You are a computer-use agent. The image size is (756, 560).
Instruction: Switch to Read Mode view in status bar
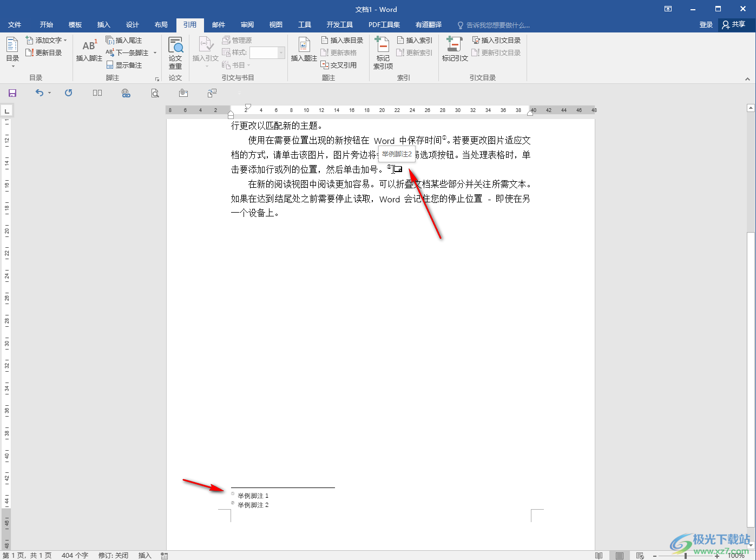pos(599,556)
